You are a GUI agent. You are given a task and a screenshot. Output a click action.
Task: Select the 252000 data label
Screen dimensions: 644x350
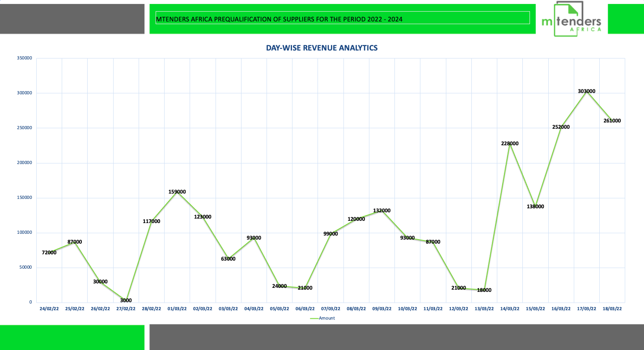pos(561,127)
